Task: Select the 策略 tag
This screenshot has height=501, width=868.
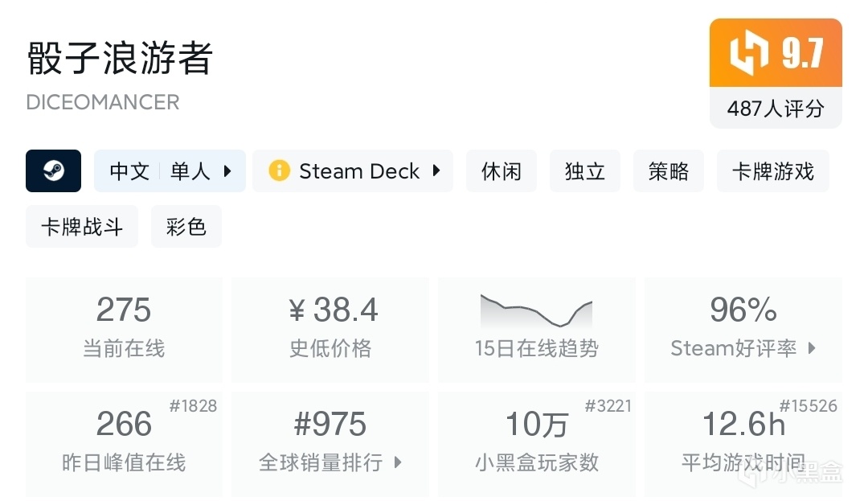Action: pyautogui.click(x=669, y=171)
